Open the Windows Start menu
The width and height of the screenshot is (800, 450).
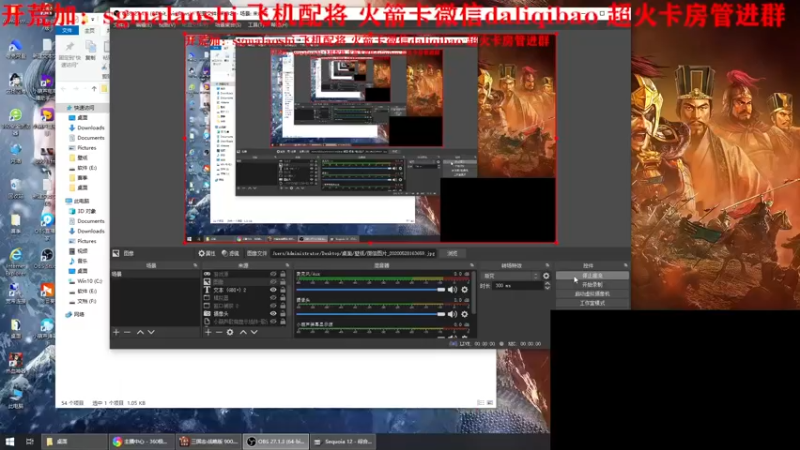pos(10,441)
